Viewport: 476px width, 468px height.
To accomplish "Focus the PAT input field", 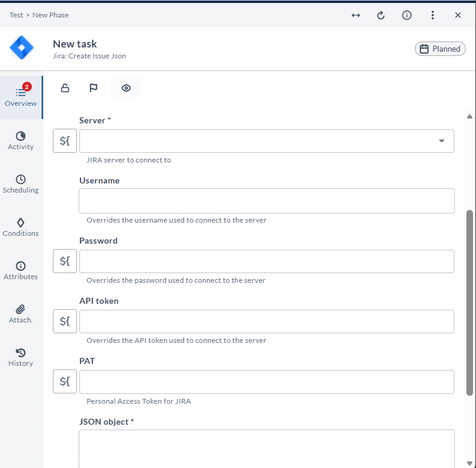I will tap(266, 382).
